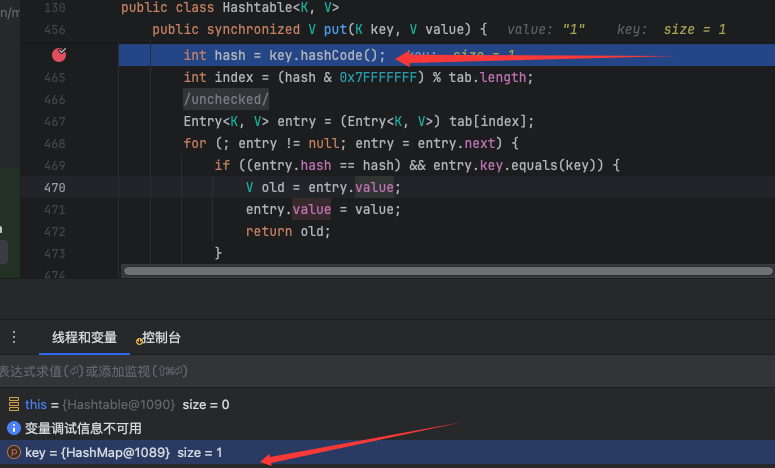Screen dimensions: 775x468
Task: Click line number 470 in the gutter
Action: pos(55,188)
